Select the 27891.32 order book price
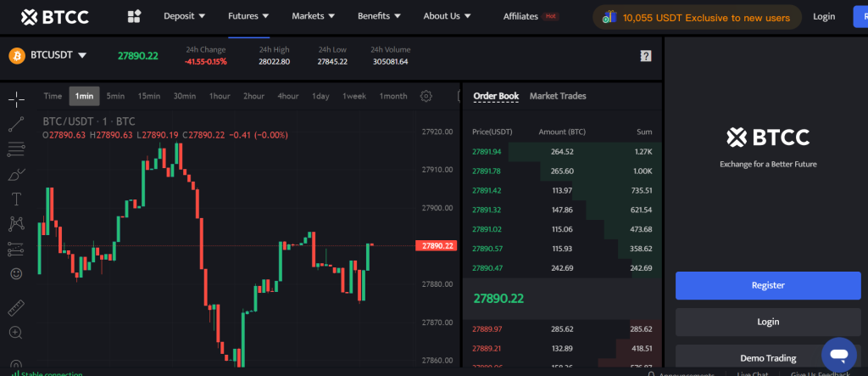 click(486, 210)
